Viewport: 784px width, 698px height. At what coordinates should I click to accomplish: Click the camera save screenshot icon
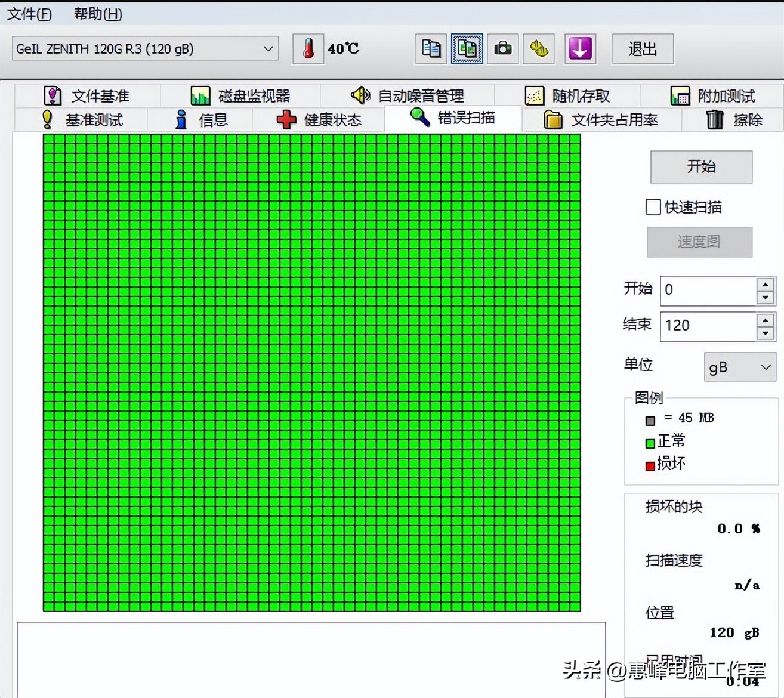coord(503,49)
